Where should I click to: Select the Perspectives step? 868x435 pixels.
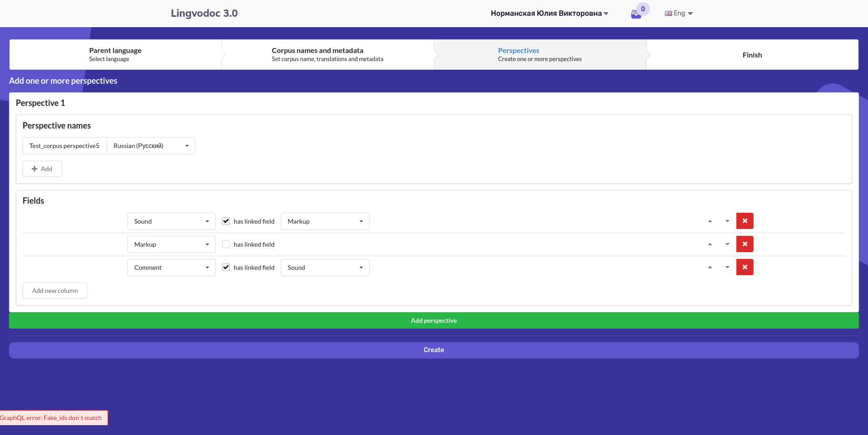[x=540, y=54]
